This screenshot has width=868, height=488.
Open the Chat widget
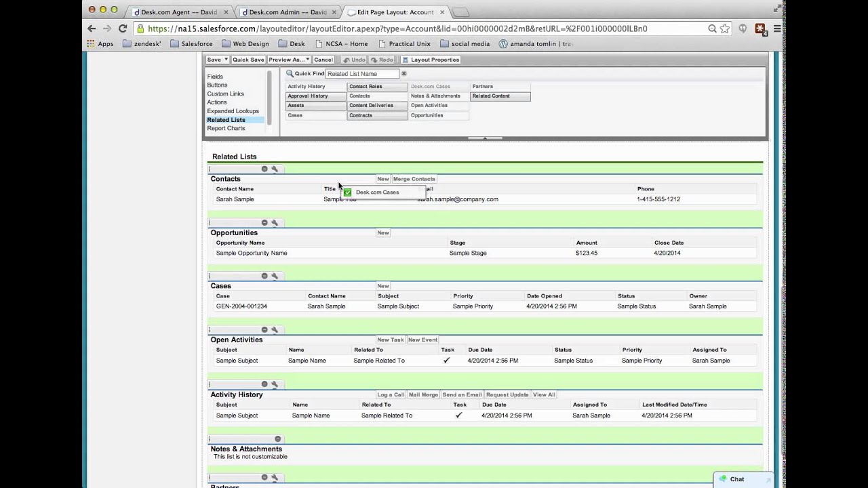(x=743, y=479)
